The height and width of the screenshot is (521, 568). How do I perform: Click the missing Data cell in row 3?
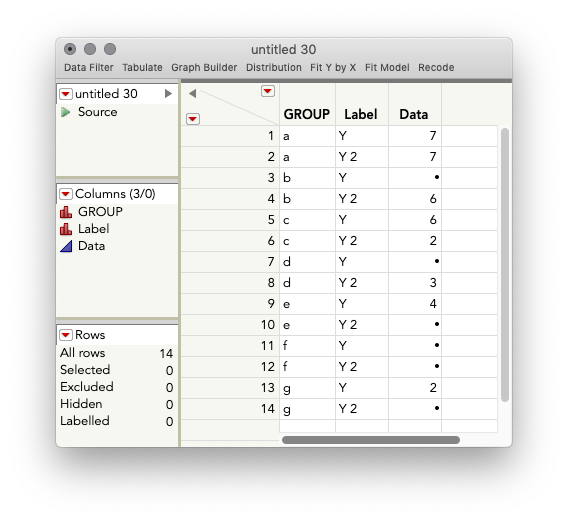point(415,178)
